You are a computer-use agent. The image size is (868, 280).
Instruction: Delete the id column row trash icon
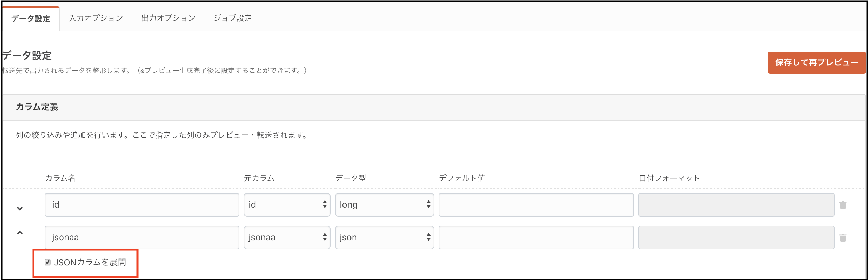(x=843, y=205)
